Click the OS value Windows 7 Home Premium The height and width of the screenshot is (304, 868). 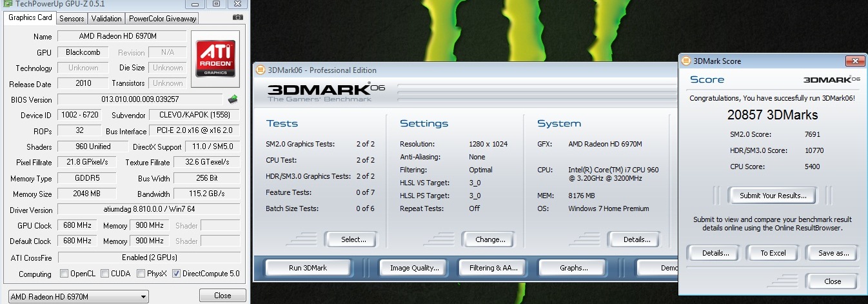click(609, 208)
